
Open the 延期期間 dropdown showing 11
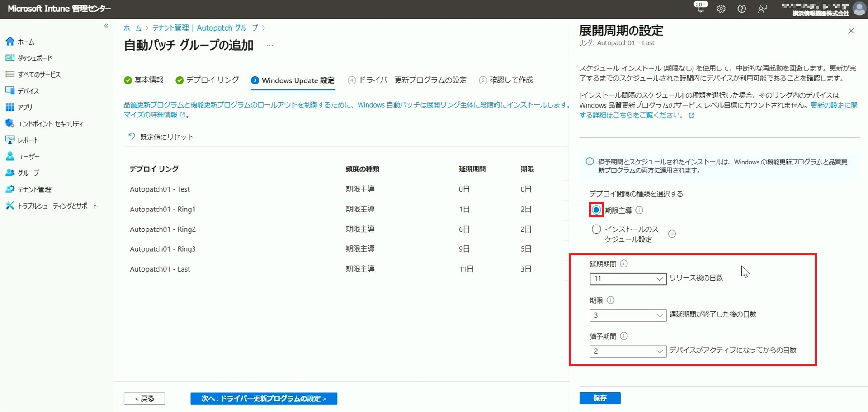coord(627,279)
